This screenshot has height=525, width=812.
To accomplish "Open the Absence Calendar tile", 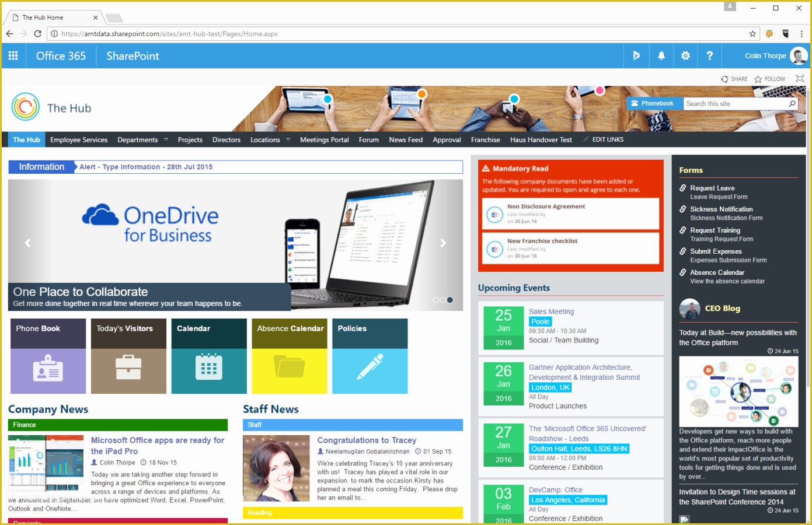I will click(x=290, y=356).
